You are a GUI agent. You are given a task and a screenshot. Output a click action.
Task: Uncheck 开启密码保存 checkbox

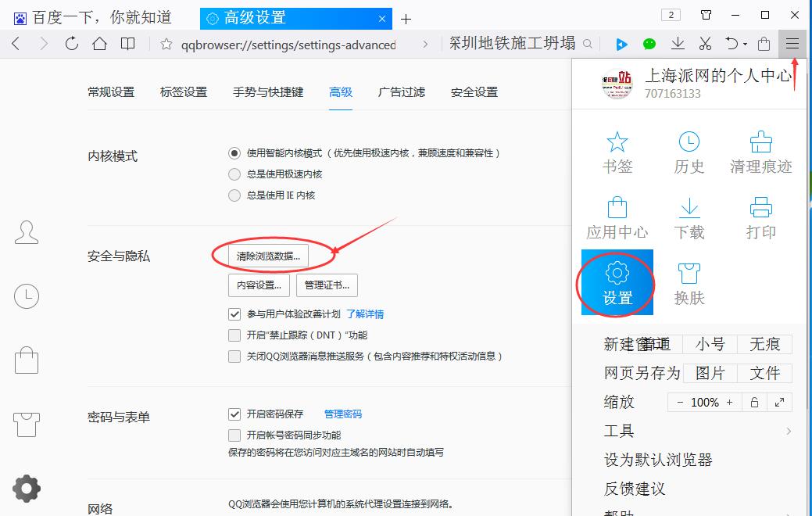tap(234, 414)
